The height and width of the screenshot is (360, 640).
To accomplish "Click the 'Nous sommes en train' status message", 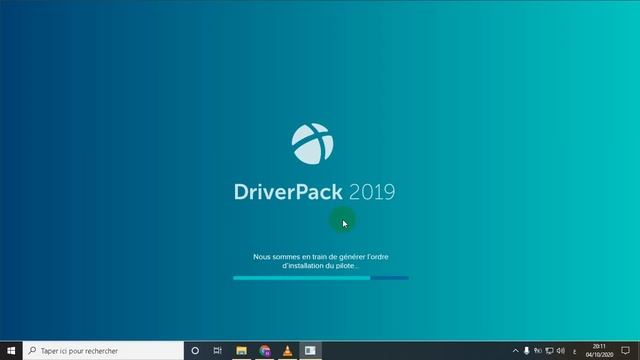I will click(x=321, y=261).
